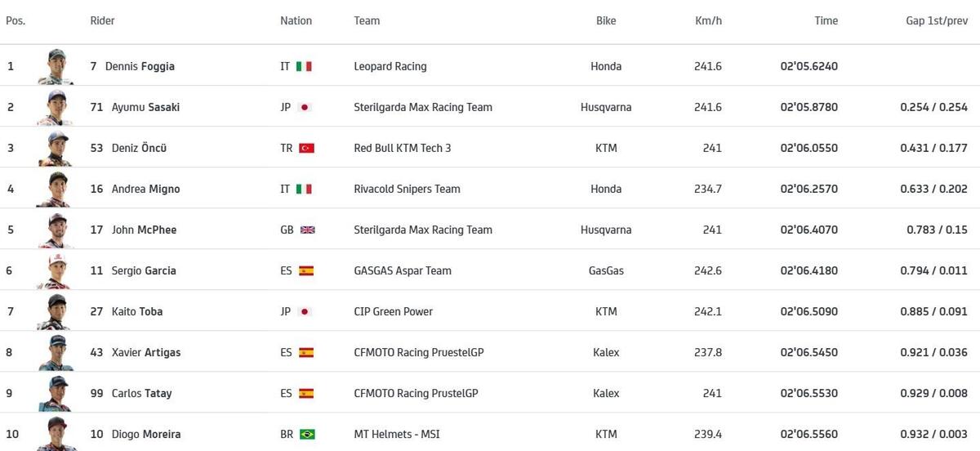The image size is (980, 451).
Task: Click the Gap 1st/prev column header
Action: [x=936, y=20]
